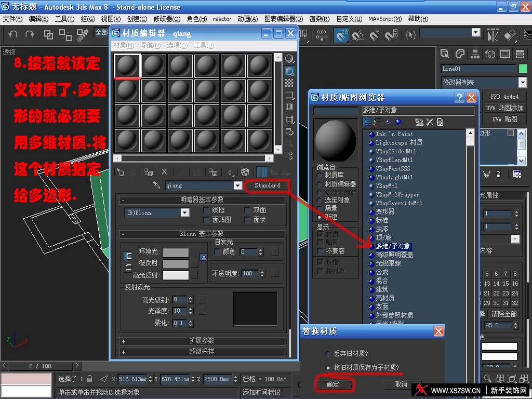Open 材质(M) menu in Material Editor
Image resolution: width=532 pixels, height=399 pixels.
tap(124, 45)
